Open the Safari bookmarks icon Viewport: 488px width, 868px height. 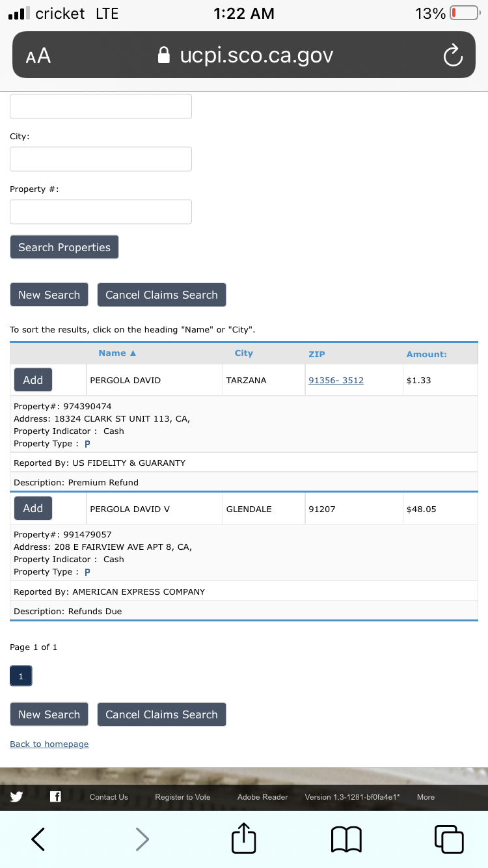click(346, 839)
